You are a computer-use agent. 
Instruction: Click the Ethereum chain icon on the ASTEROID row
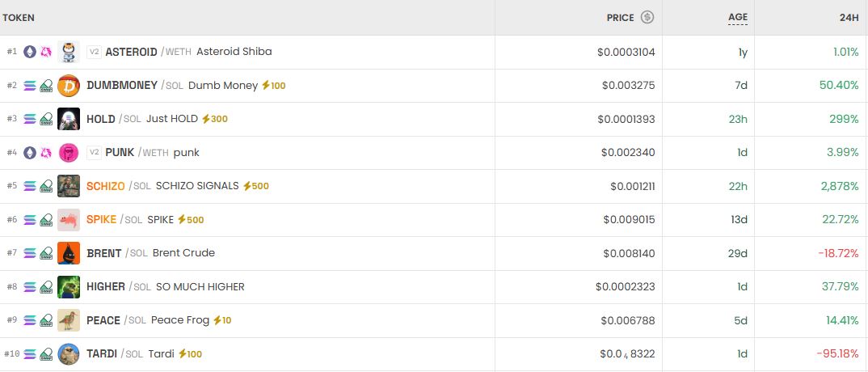pos(30,52)
